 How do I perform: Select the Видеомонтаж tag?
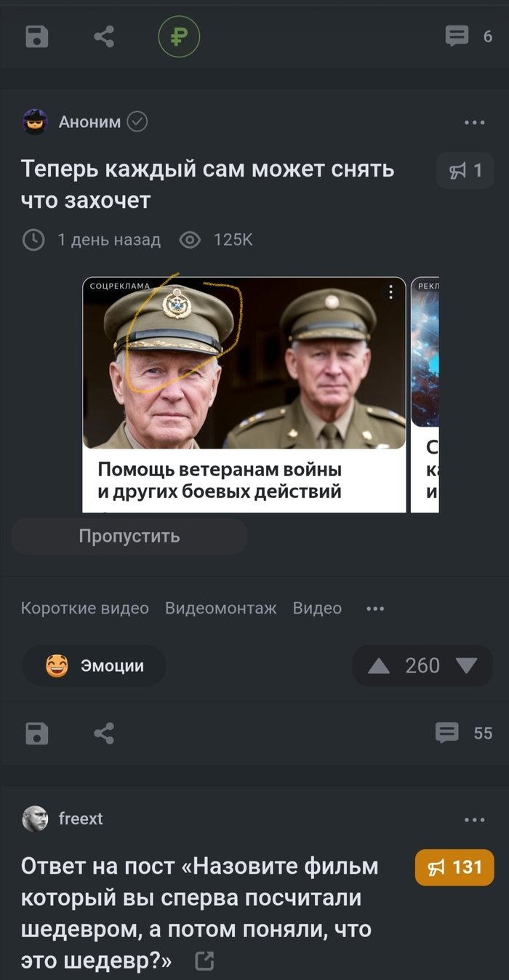(221, 609)
